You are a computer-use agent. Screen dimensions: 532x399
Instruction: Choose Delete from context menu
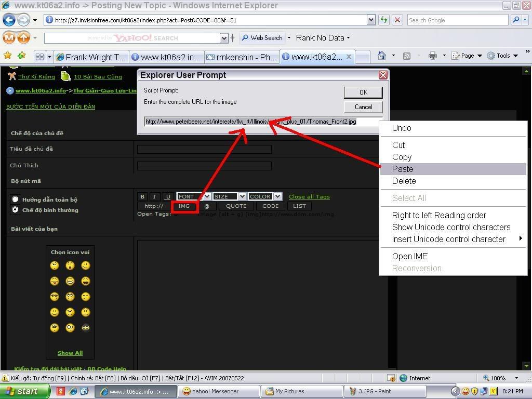click(453, 181)
